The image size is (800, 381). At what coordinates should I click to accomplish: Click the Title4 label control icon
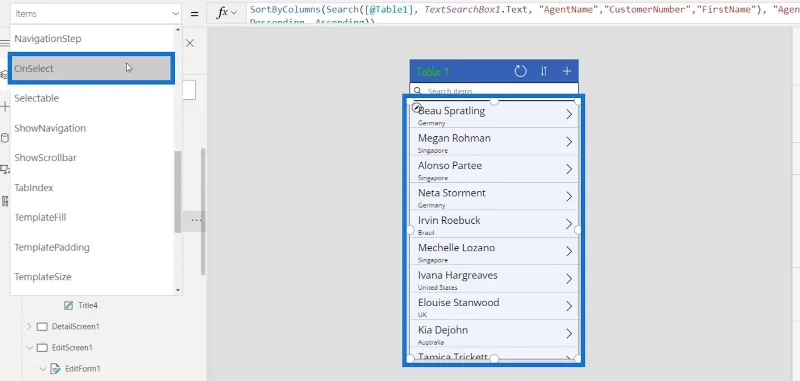tap(68, 306)
